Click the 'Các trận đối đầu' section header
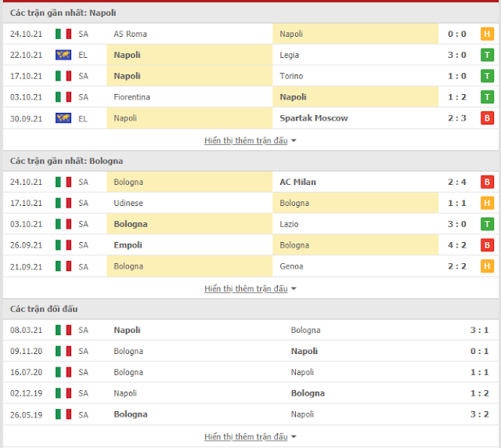Screen dimensions: 501x448 [x=44, y=309]
